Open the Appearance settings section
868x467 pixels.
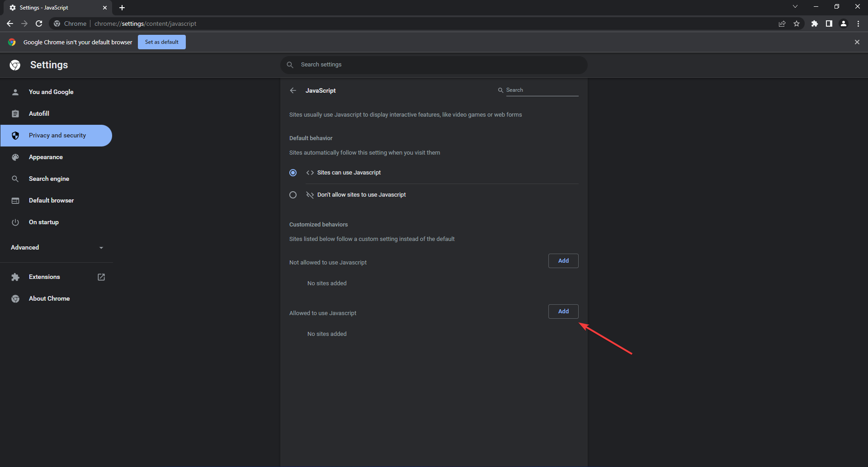click(46, 157)
